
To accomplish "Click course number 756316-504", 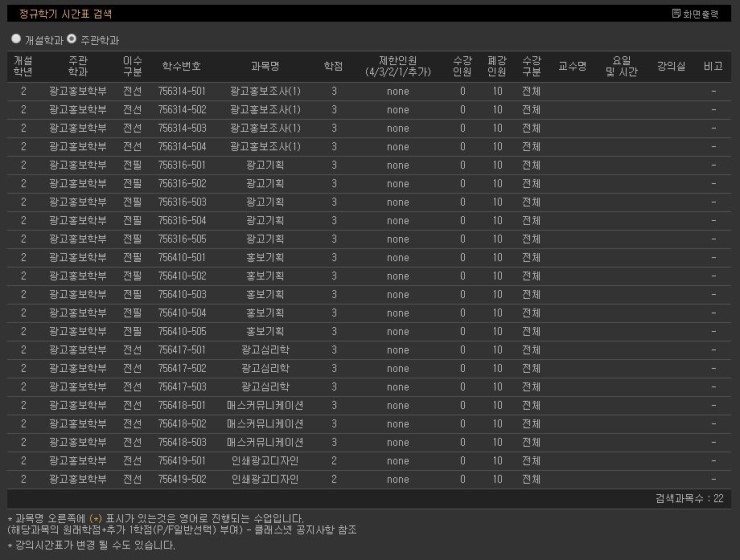I will [x=182, y=220].
